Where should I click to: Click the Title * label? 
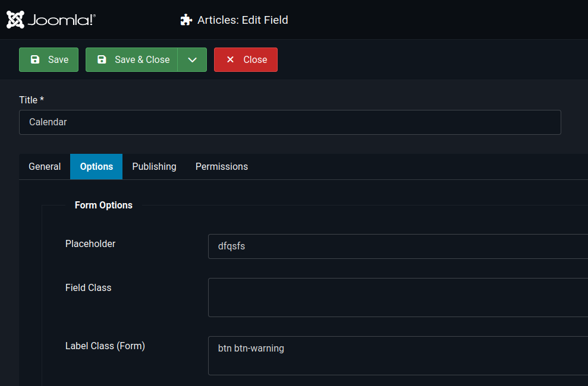(32, 100)
